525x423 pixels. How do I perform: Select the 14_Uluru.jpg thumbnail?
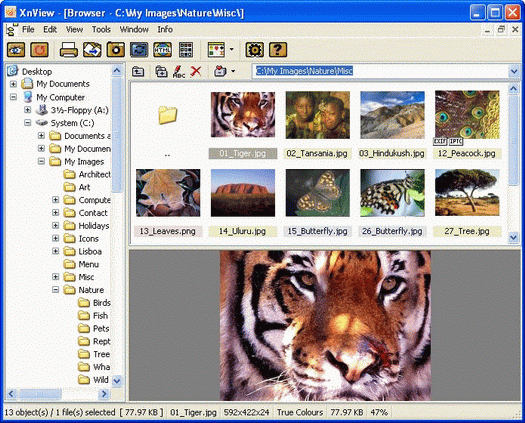pos(243,193)
